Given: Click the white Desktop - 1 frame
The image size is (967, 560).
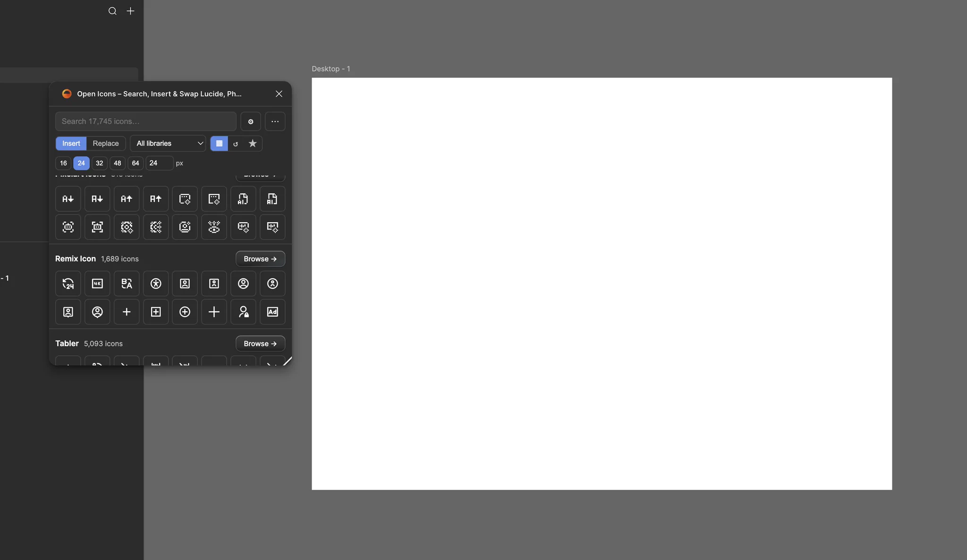Looking at the screenshot, I should tap(602, 284).
